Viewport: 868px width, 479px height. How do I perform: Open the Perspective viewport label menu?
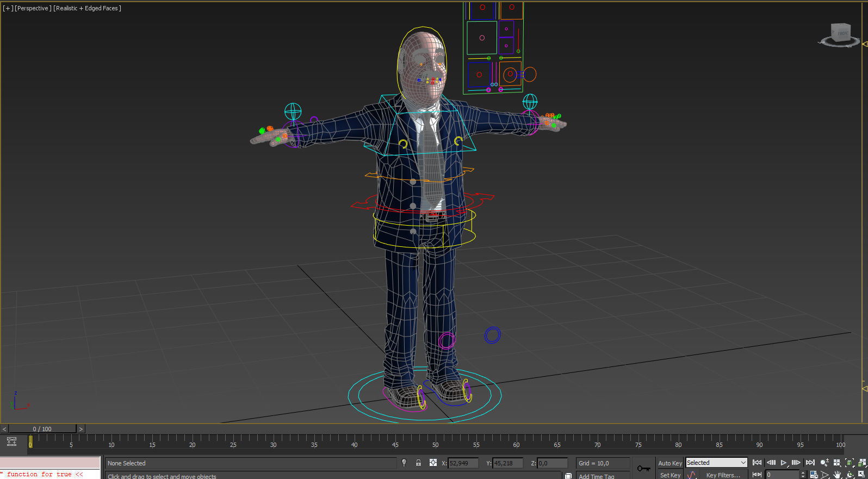(33, 8)
